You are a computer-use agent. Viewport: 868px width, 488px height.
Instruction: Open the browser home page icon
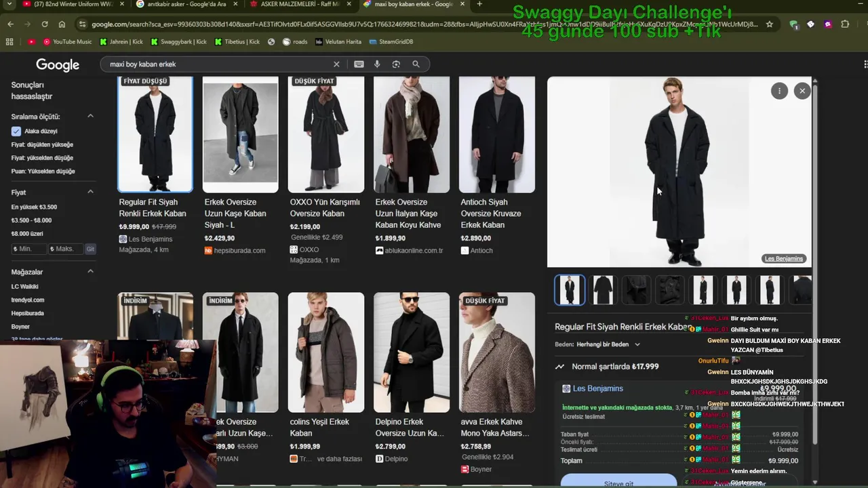pyautogui.click(x=62, y=24)
